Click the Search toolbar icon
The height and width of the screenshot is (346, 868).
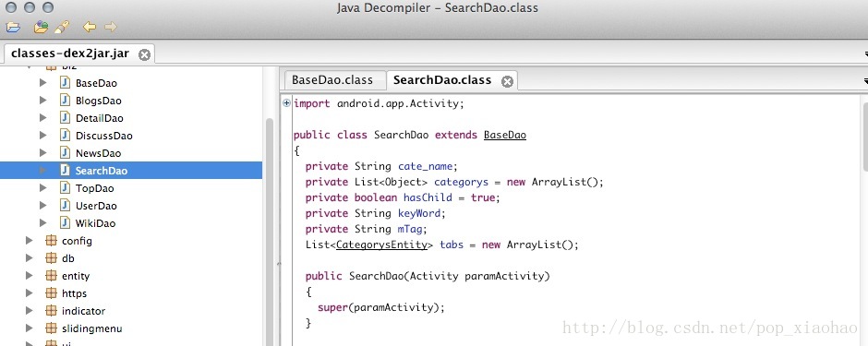(x=62, y=27)
